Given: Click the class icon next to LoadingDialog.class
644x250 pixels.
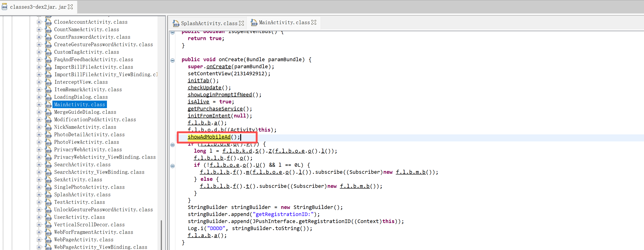Looking at the screenshot, I should (48, 97).
